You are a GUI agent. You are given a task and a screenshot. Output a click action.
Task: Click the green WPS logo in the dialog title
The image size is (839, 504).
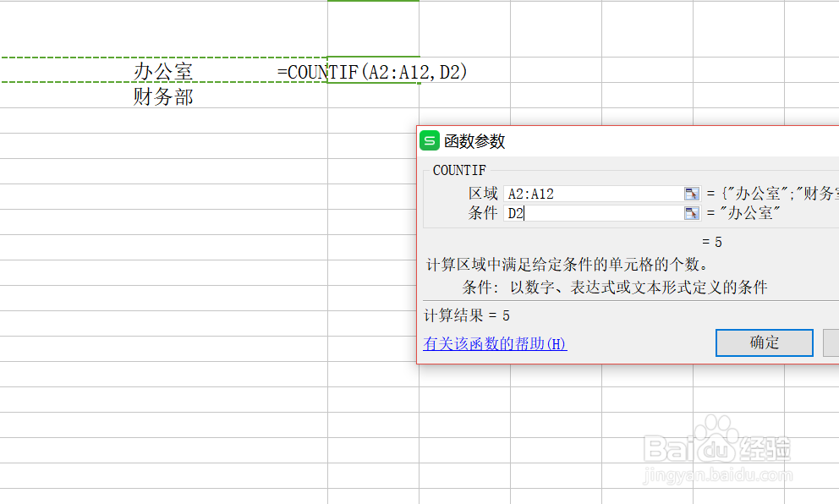coord(429,141)
